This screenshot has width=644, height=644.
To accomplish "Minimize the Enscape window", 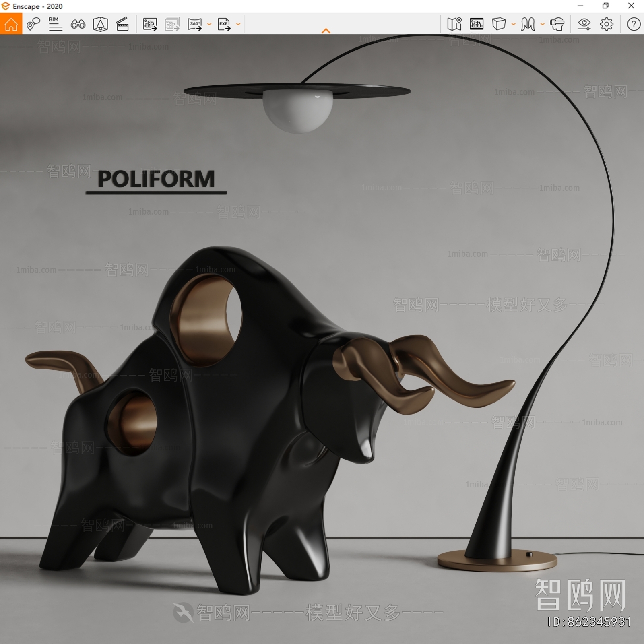I will (580, 6).
